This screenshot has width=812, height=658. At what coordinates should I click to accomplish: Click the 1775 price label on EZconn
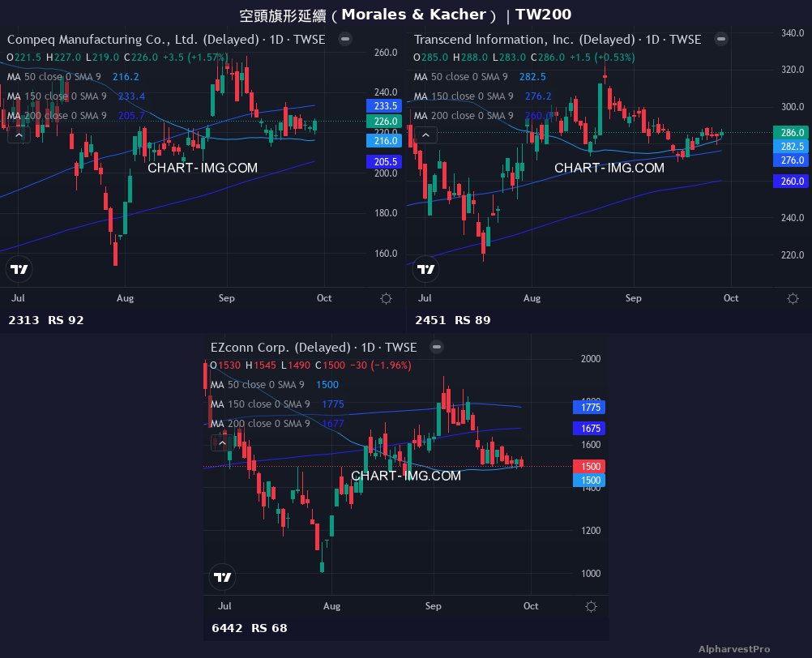tap(589, 407)
